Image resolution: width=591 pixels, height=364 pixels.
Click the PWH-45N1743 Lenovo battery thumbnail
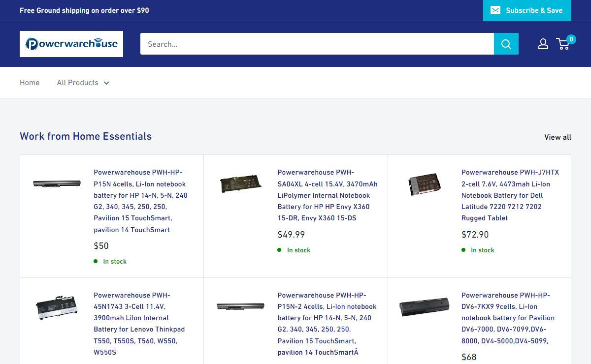click(57, 307)
